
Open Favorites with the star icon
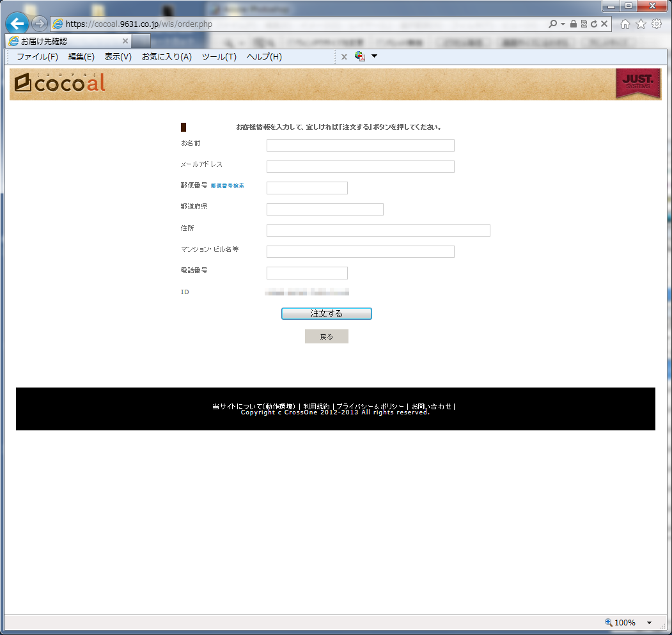(x=641, y=24)
